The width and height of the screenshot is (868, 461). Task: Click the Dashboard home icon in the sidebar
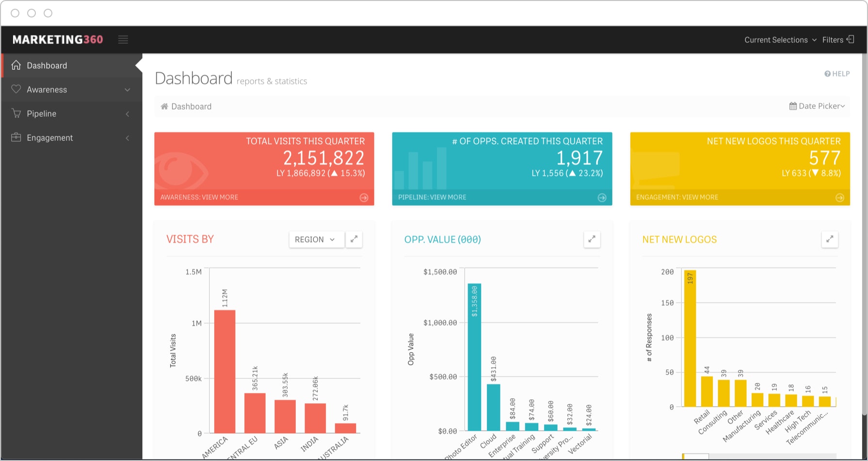(16, 65)
